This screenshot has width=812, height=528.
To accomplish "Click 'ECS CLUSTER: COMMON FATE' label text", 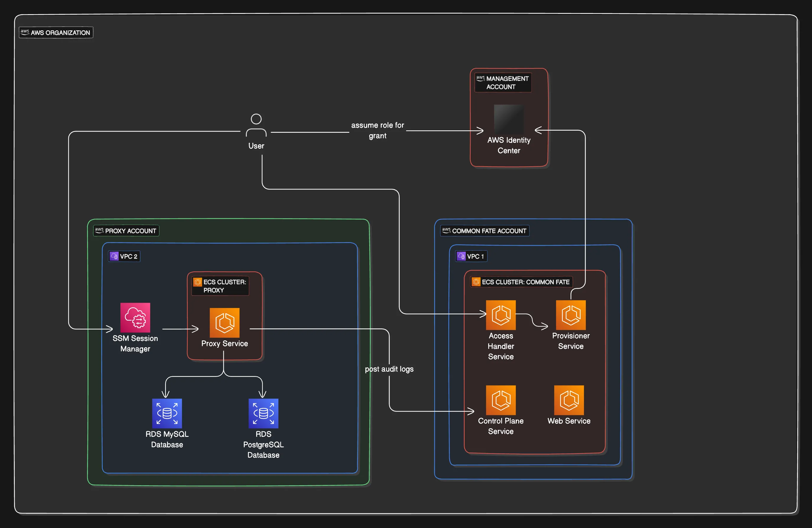I will pyautogui.click(x=526, y=282).
